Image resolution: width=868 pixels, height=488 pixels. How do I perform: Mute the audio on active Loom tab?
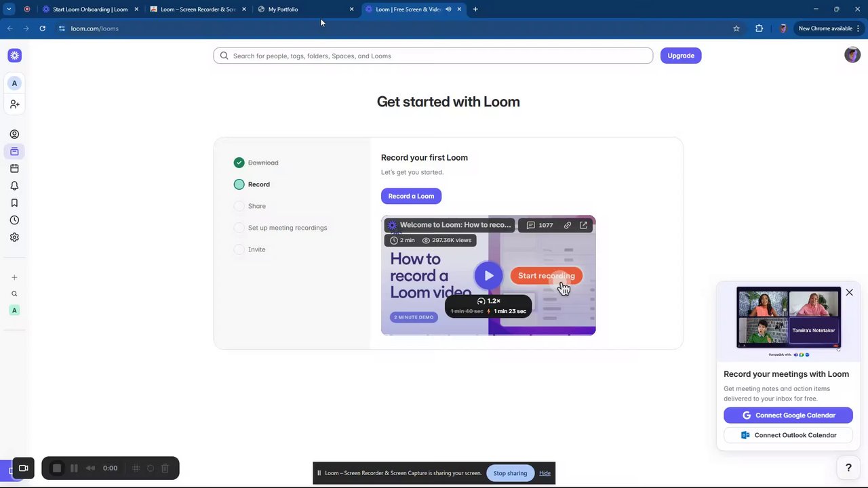448,9
